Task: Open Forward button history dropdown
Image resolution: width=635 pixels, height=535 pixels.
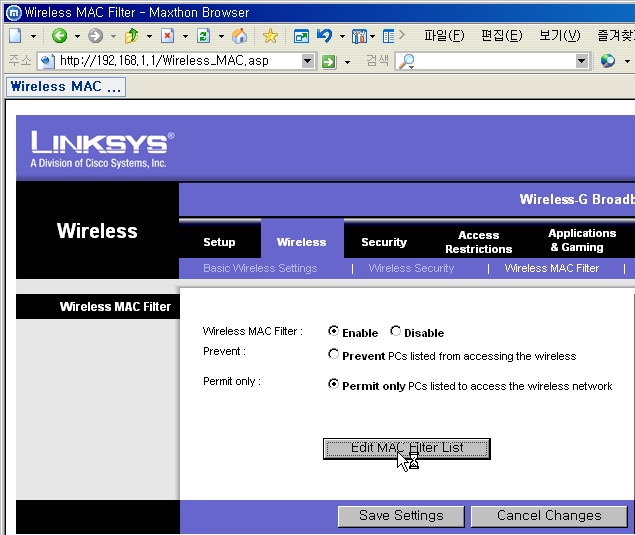Action: (x=113, y=36)
